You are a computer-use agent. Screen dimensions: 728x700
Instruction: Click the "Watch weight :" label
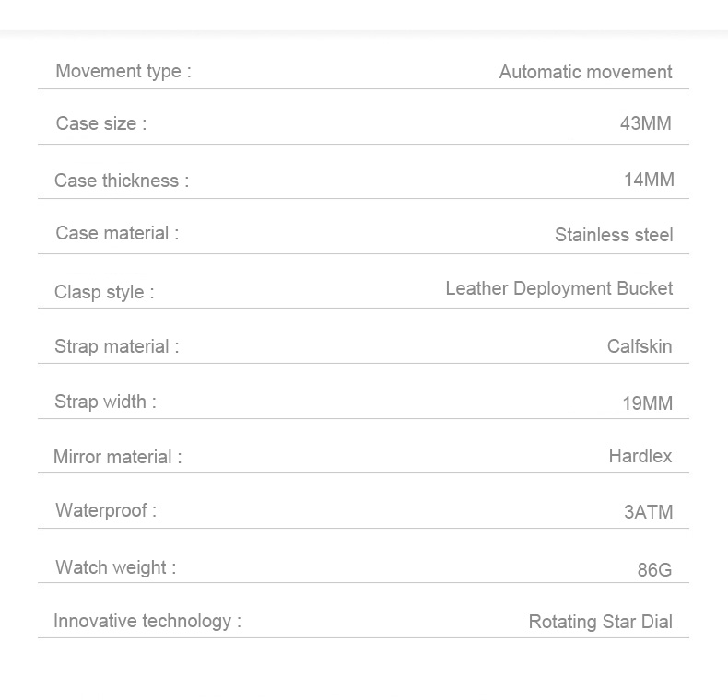115,567
